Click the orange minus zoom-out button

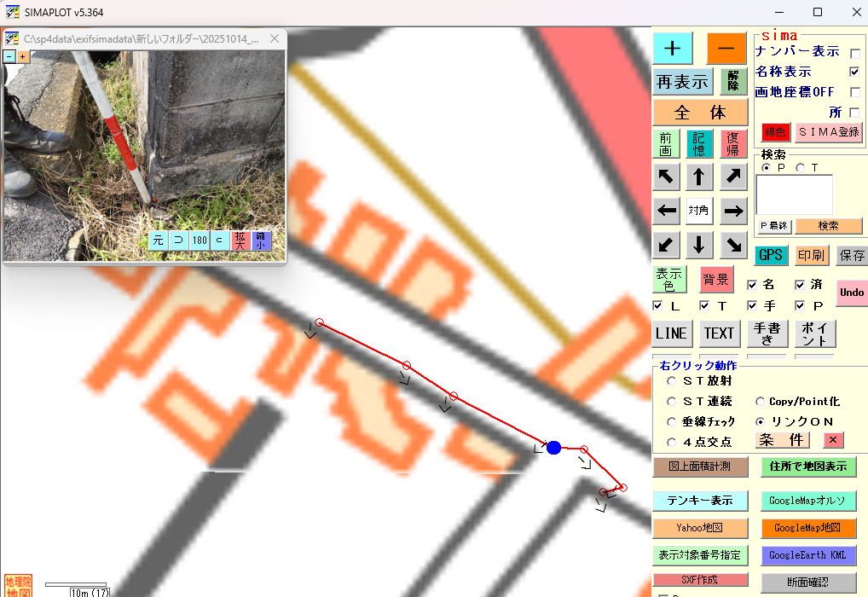tap(726, 48)
